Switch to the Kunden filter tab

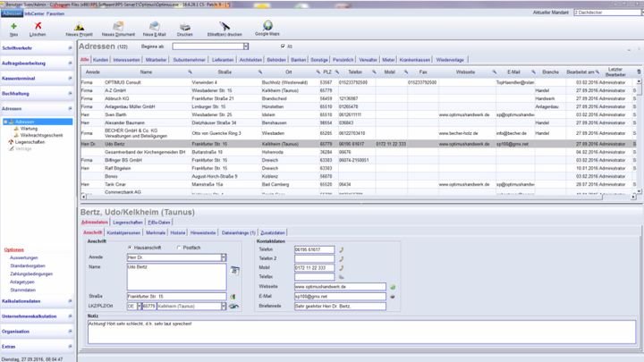coord(101,59)
